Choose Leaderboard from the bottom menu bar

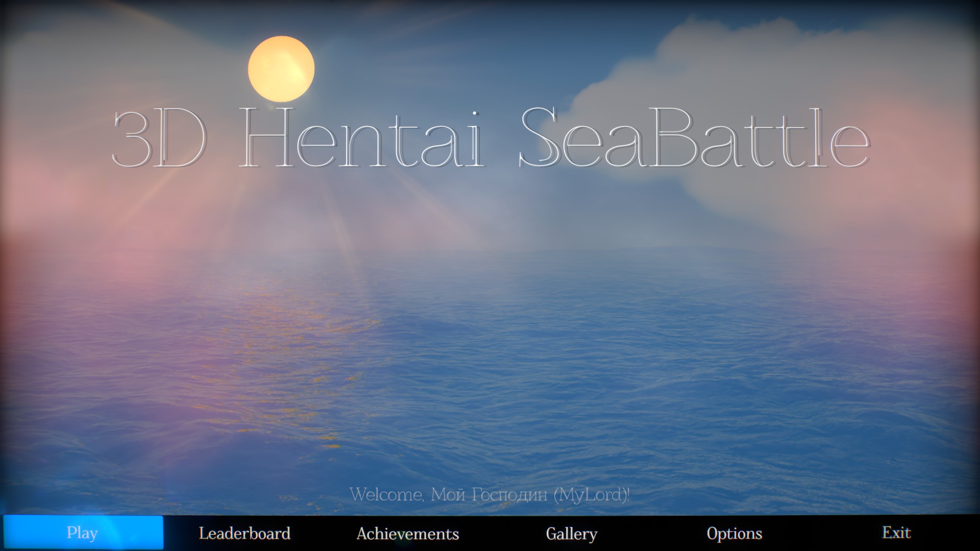[244, 533]
